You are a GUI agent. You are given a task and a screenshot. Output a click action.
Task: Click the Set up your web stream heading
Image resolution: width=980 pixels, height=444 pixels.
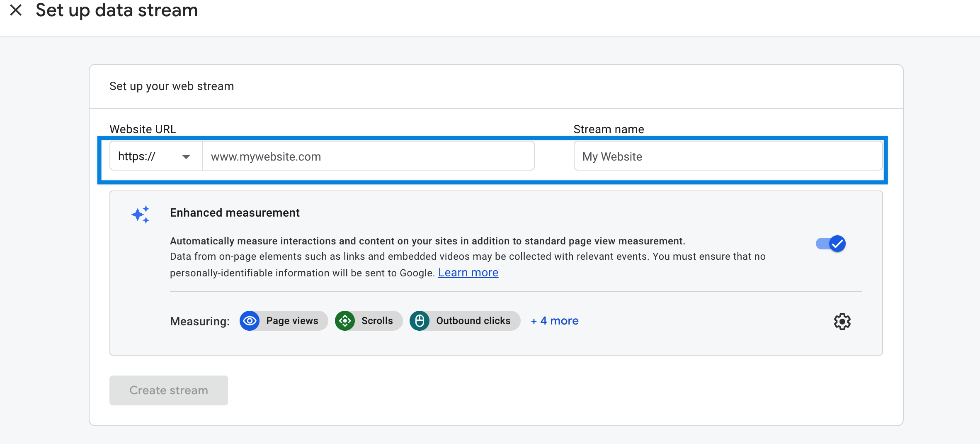click(172, 86)
